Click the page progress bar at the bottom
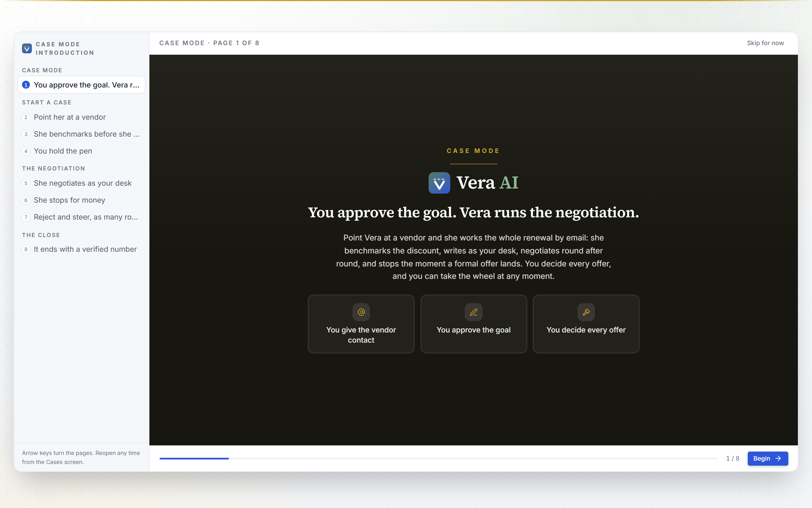The image size is (812, 508). pyautogui.click(x=438, y=458)
